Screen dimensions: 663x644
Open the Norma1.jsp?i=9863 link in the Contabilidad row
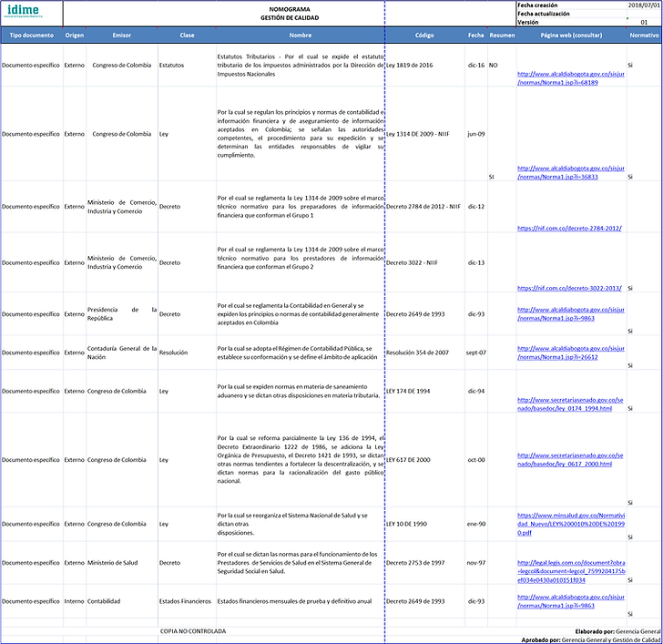coord(571,601)
